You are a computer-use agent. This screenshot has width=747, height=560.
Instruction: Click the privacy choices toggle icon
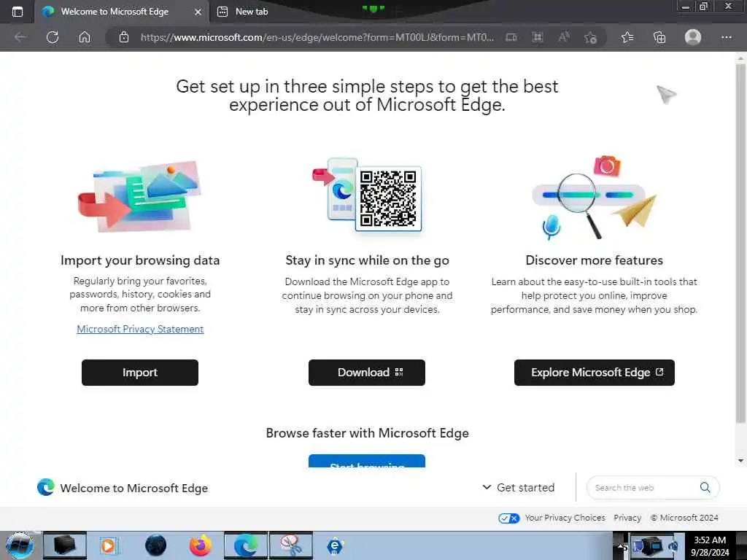point(508,518)
